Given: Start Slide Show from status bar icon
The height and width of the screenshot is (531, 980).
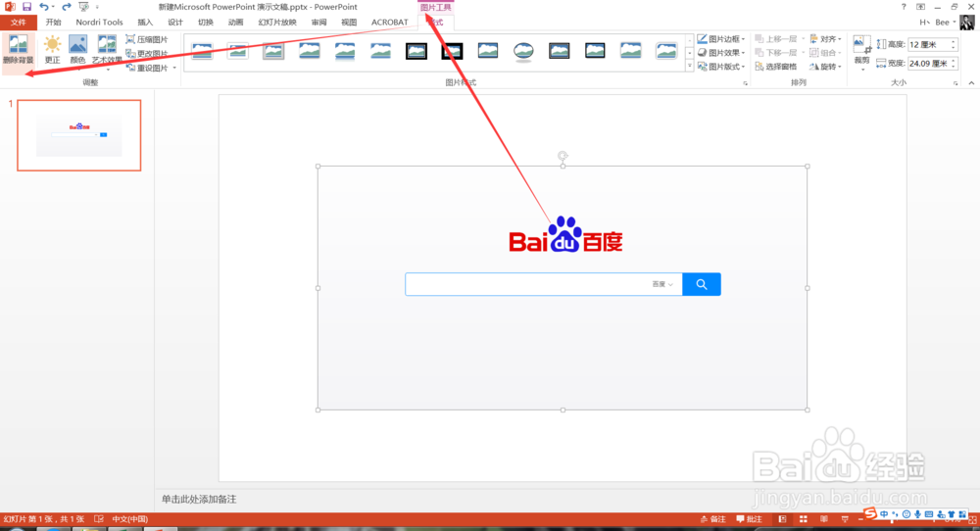Looking at the screenshot, I should tap(845, 519).
